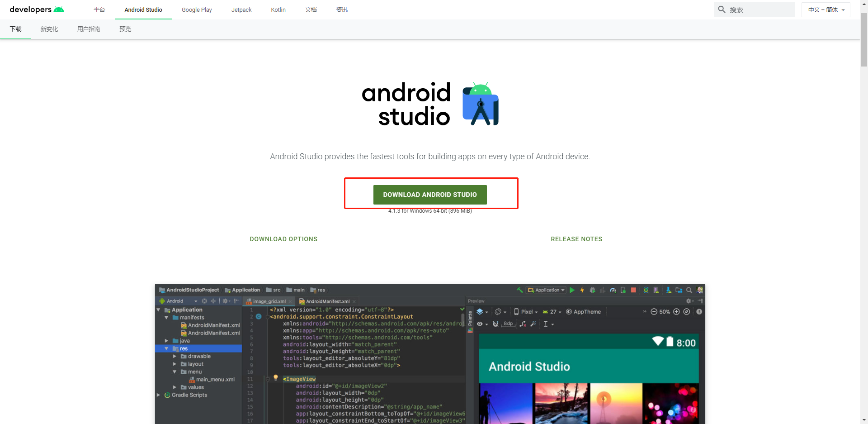This screenshot has height=424, width=868.
Task: Open the 中文 – 简体 language dropdown
Action: [826, 10]
